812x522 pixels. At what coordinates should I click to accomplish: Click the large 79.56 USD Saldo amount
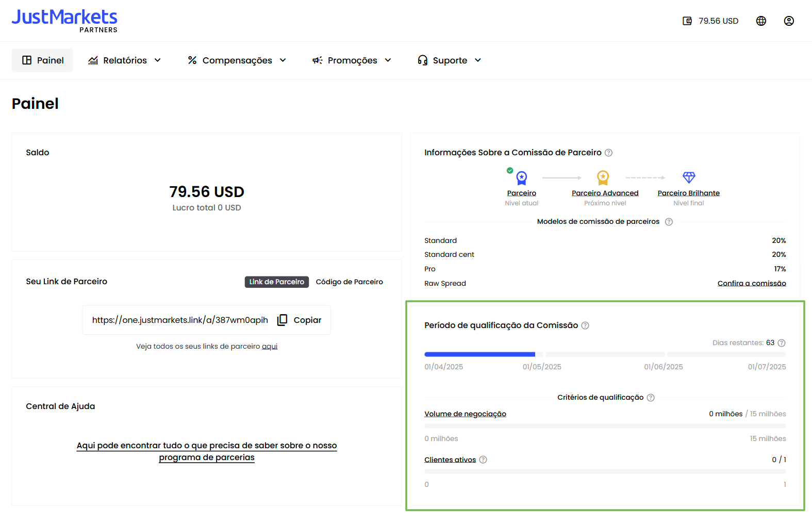(207, 192)
